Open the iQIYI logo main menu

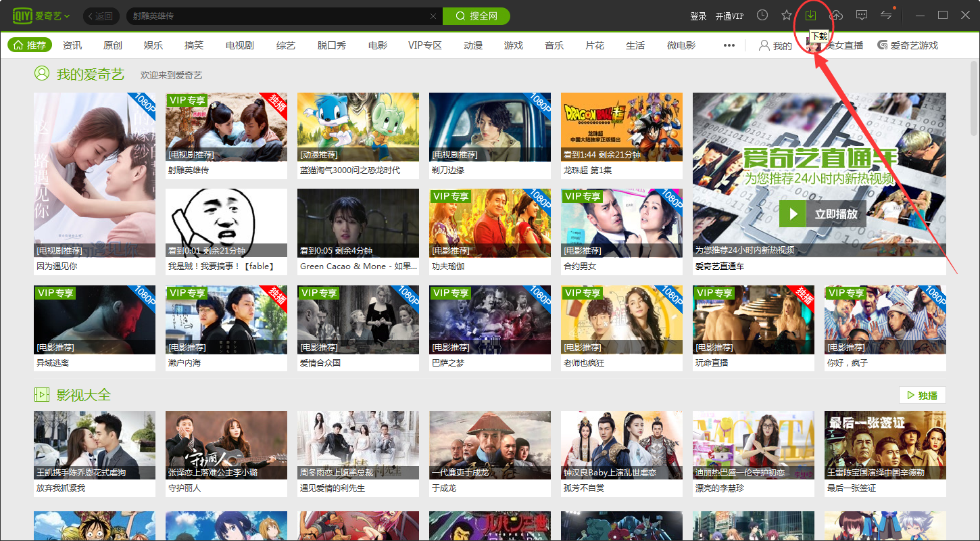coord(41,16)
